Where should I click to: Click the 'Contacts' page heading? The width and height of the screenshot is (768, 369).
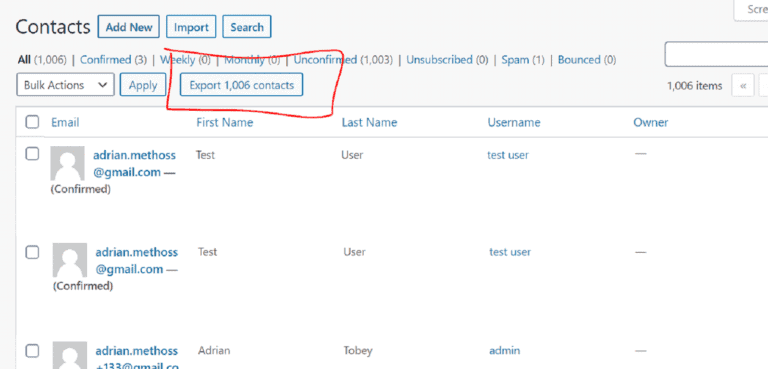click(x=53, y=27)
